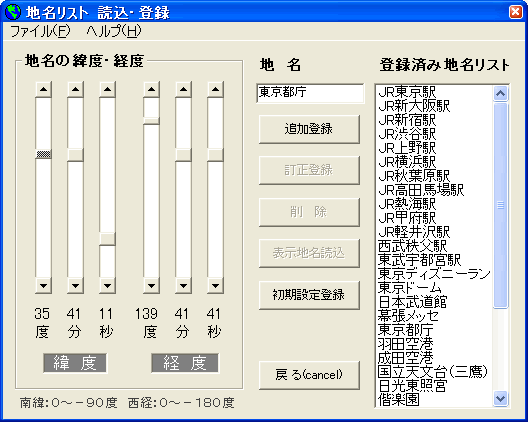Click up arrow of longitude minutes scrollbar
The image size is (528, 422).
click(x=183, y=90)
